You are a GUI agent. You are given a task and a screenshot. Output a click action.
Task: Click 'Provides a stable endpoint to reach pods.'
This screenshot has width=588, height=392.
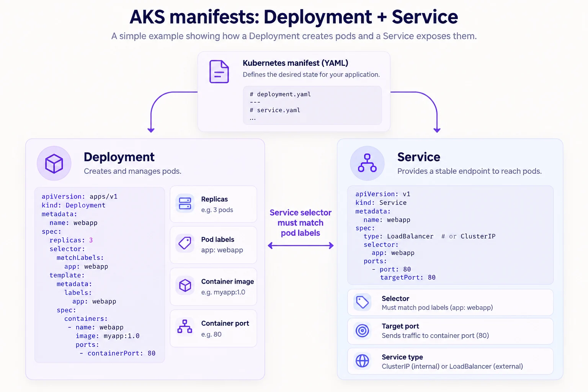pyautogui.click(x=469, y=171)
